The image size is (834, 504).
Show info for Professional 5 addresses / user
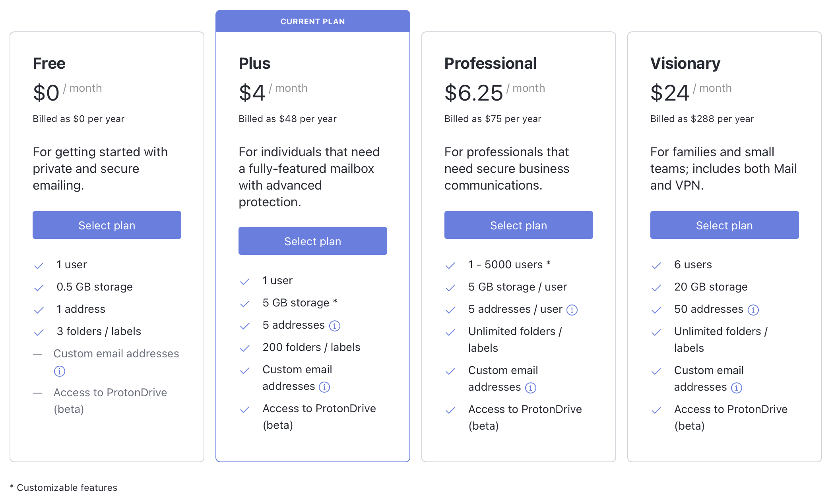572,310
